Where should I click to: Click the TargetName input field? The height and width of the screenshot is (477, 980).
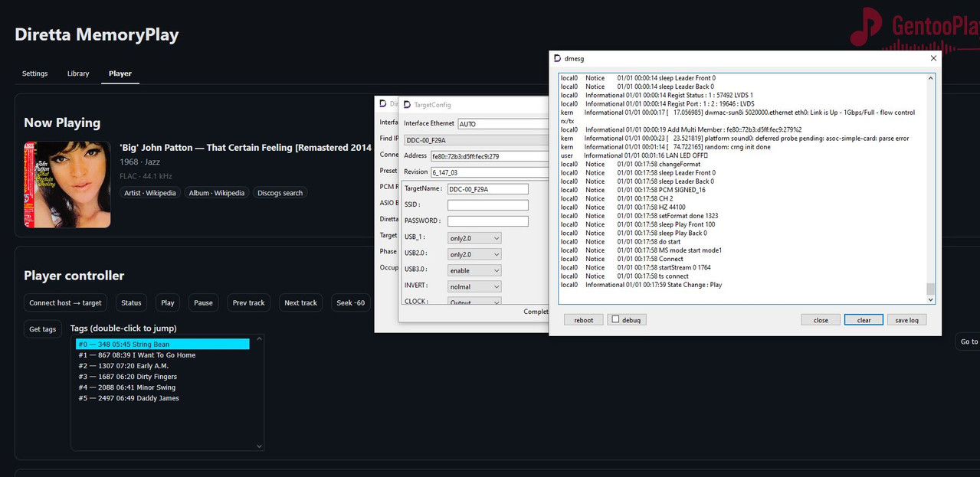coord(488,188)
